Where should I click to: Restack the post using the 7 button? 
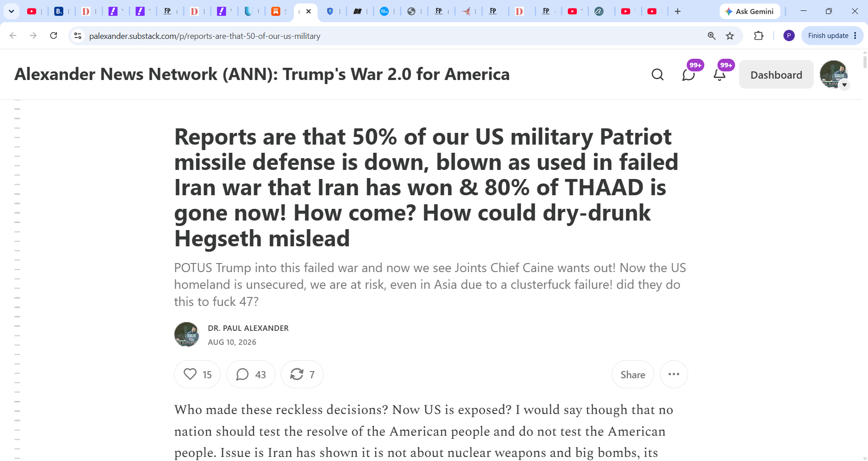point(302,374)
